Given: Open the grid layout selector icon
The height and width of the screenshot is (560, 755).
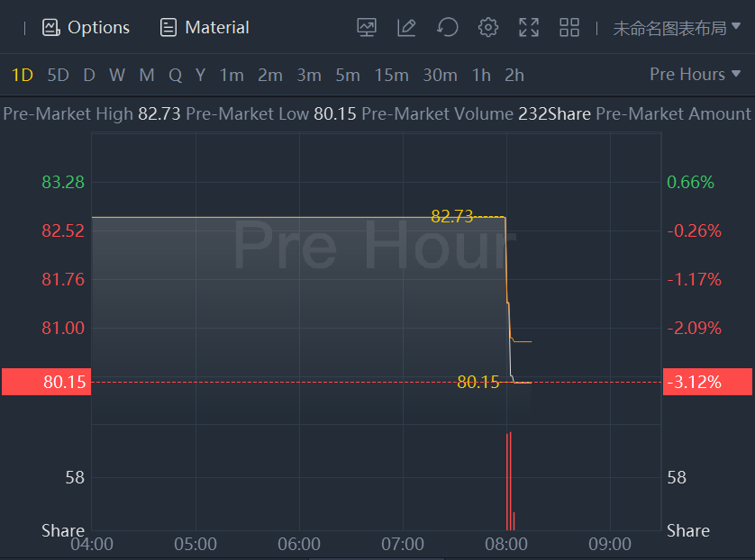Looking at the screenshot, I should coord(569,28).
